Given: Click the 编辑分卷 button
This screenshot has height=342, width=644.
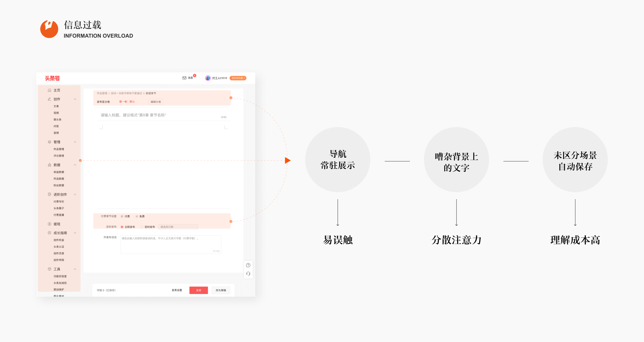Looking at the screenshot, I should point(156,102).
